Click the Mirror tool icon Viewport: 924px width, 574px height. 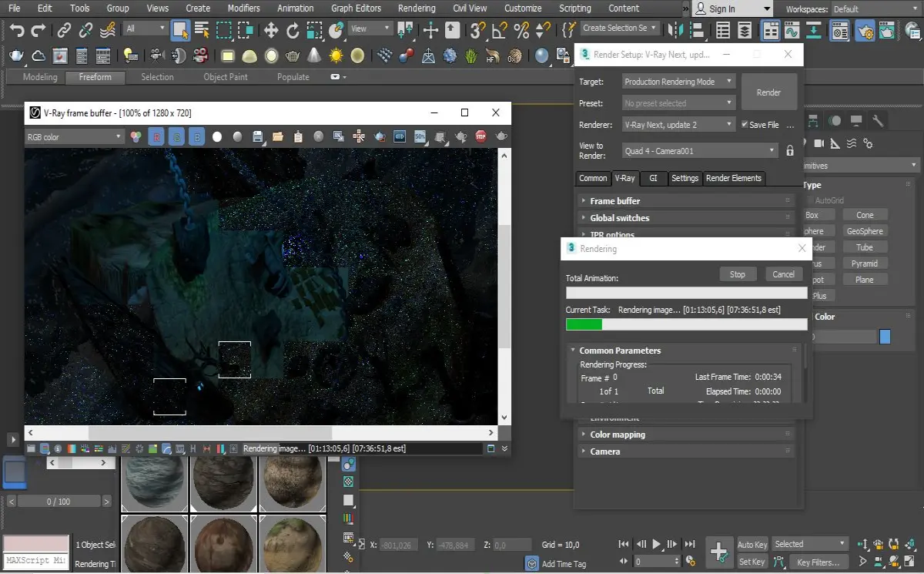(676, 31)
